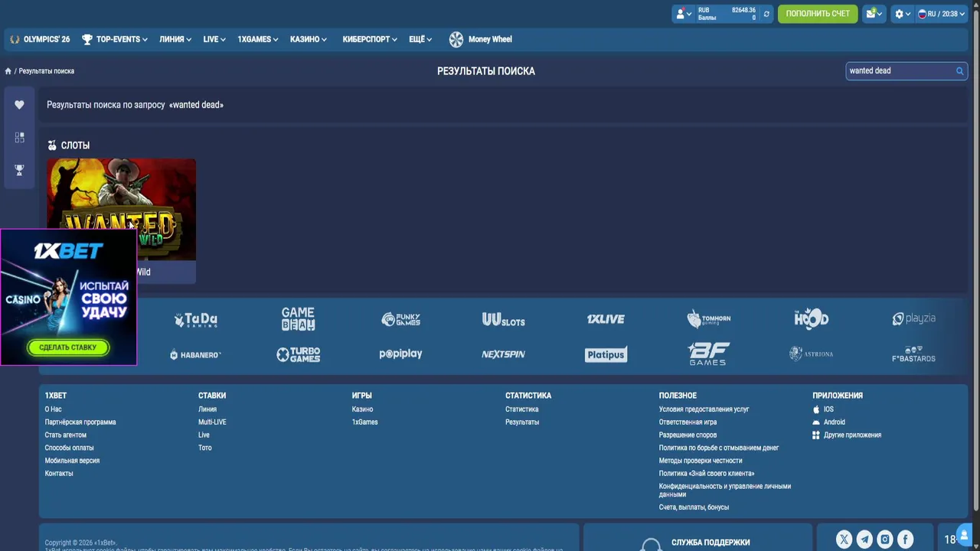Open the RU language and time selector
Image resolution: width=980 pixels, height=551 pixels.
[x=942, y=14]
